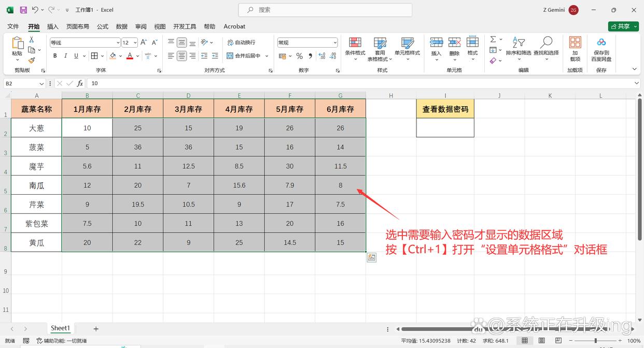Click the Quick Analysis icon below the selection
644x348 pixels.
pyautogui.click(x=371, y=257)
